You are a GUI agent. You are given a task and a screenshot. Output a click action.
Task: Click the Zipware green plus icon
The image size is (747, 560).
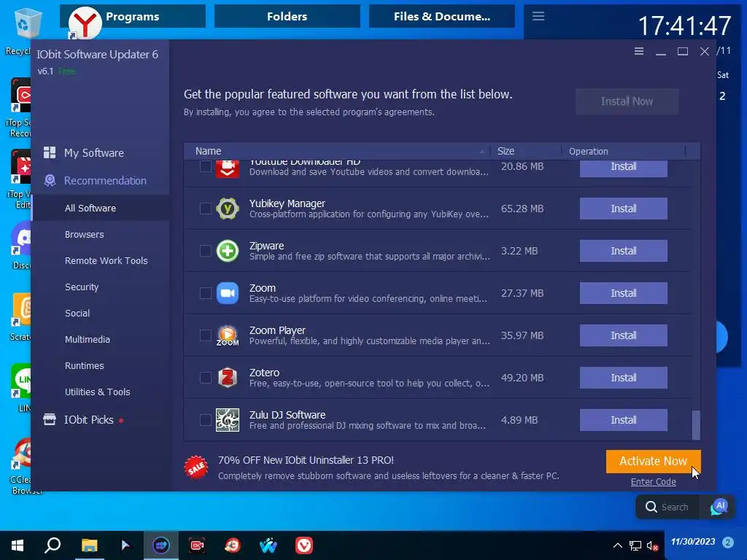pyautogui.click(x=228, y=251)
